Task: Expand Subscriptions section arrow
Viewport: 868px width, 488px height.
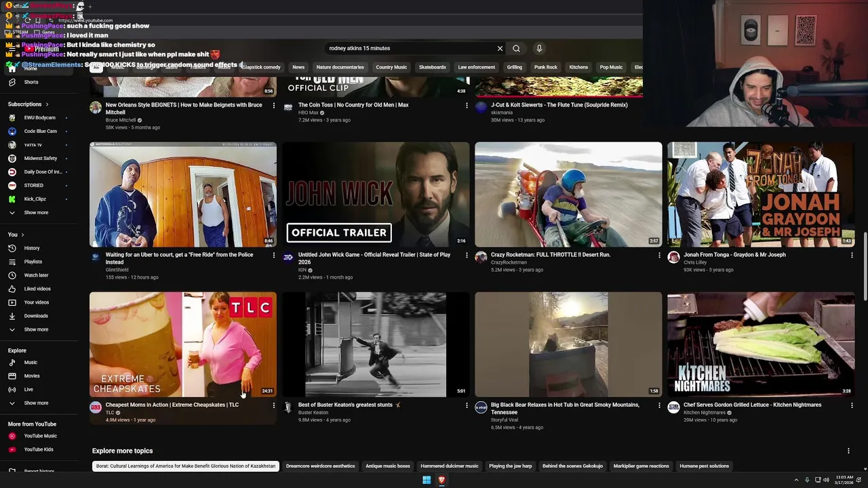Action: point(47,104)
